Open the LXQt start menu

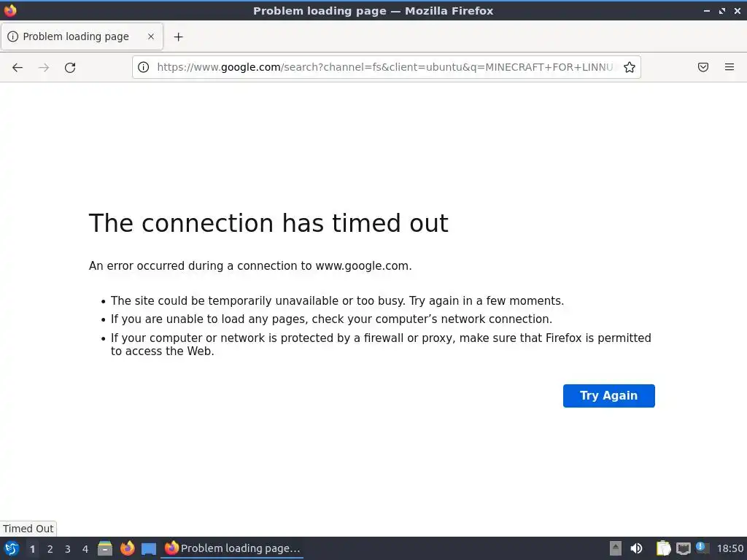click(x=12, y=548)
